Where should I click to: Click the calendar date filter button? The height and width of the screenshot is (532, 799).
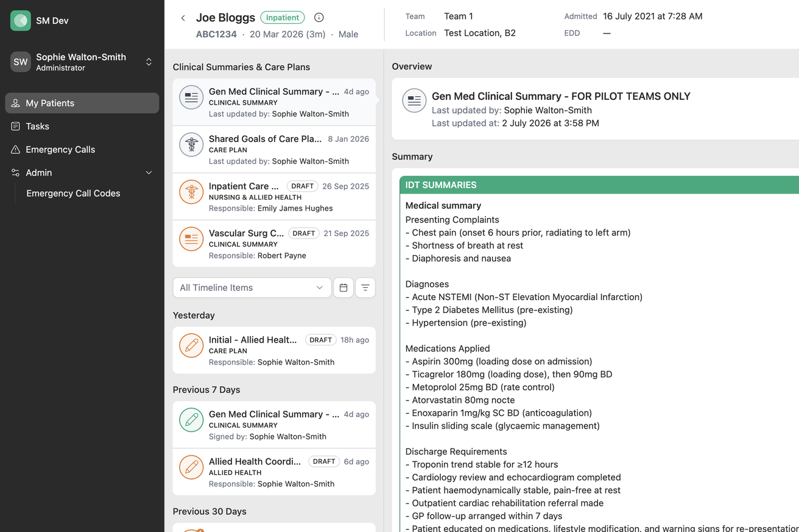click(x=343, y=288)
